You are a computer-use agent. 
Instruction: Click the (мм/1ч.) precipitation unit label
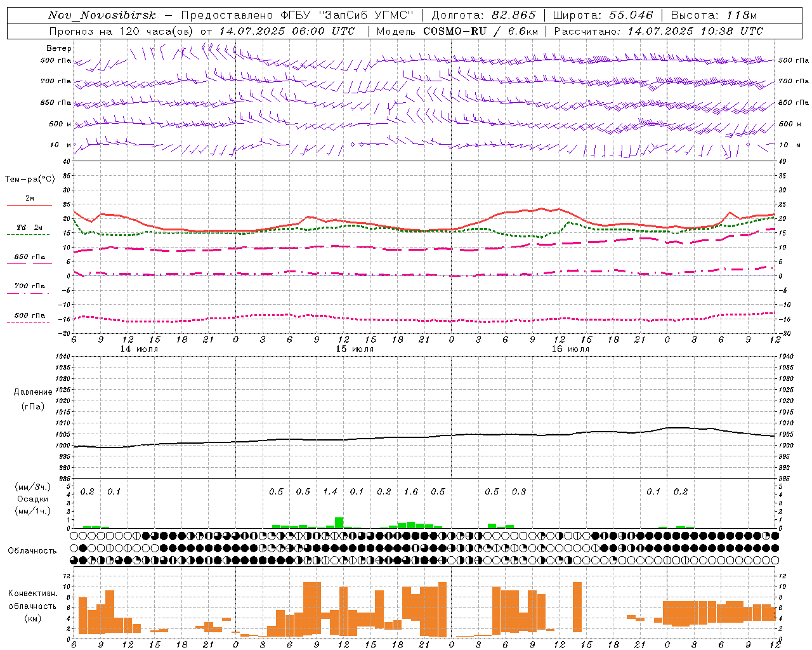(x=33, y=511)
